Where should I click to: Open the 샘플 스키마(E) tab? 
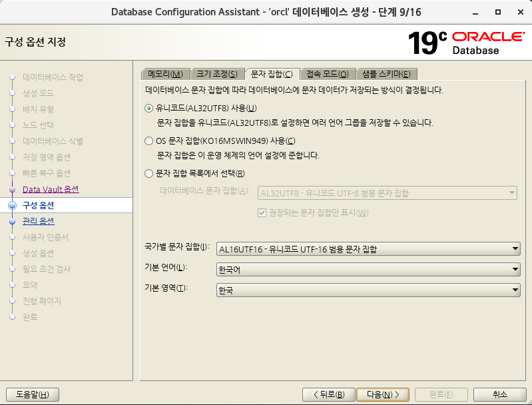(386, 74)
